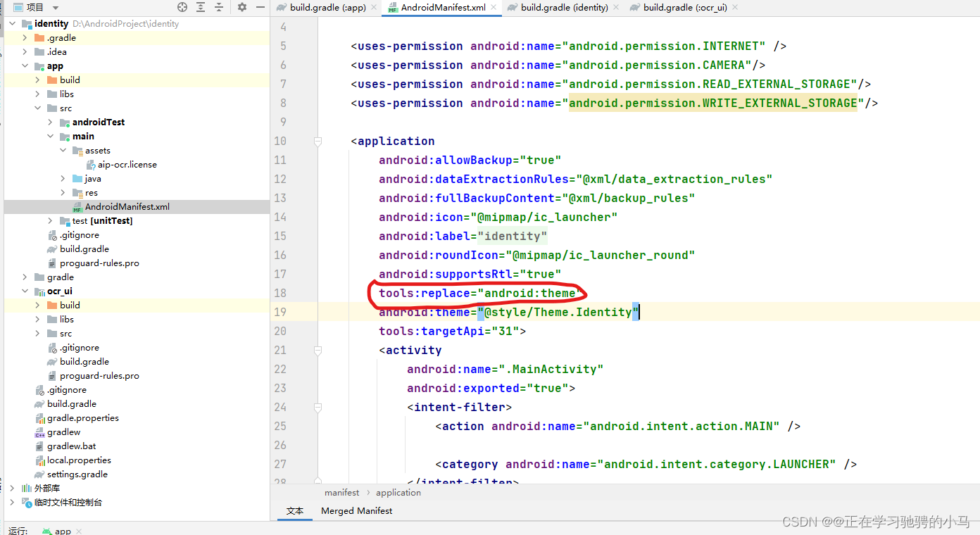Collapse the app module node
This screenshot has height=535, width=980.
(25, 66)
